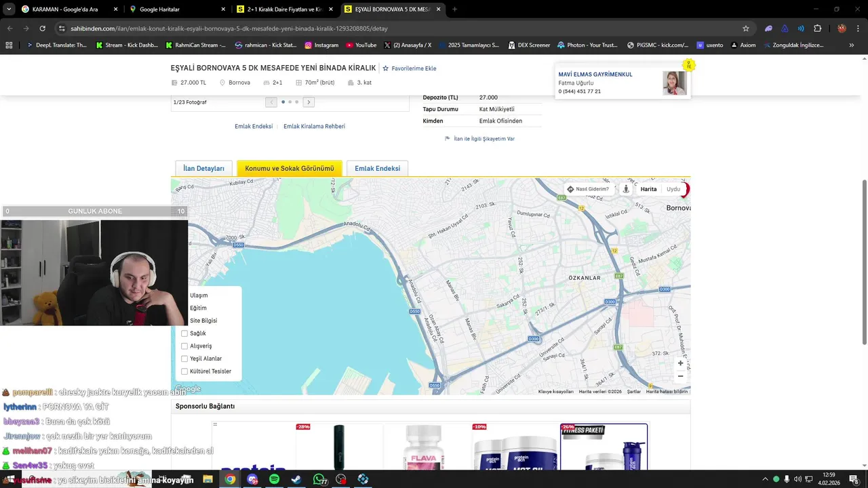Expand hidden system tray icons arrow
The image size is (868, 488).
(x=765, y=479)
